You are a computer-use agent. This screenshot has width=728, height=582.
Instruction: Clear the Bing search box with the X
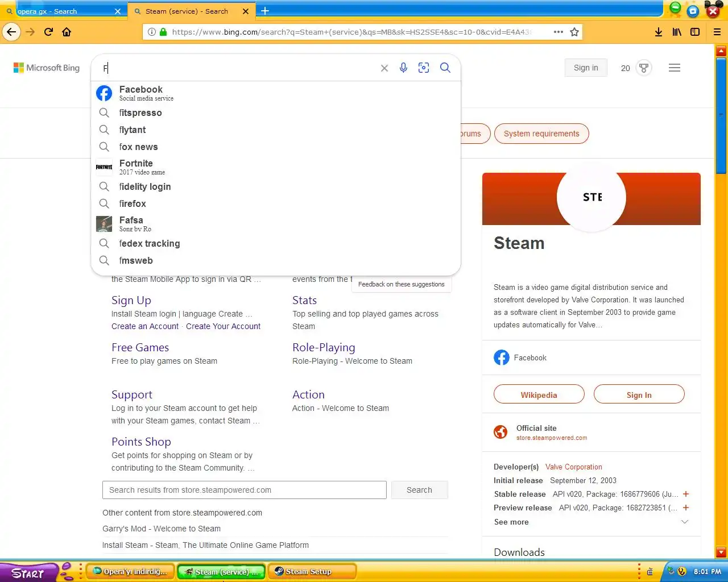point(384,68)
